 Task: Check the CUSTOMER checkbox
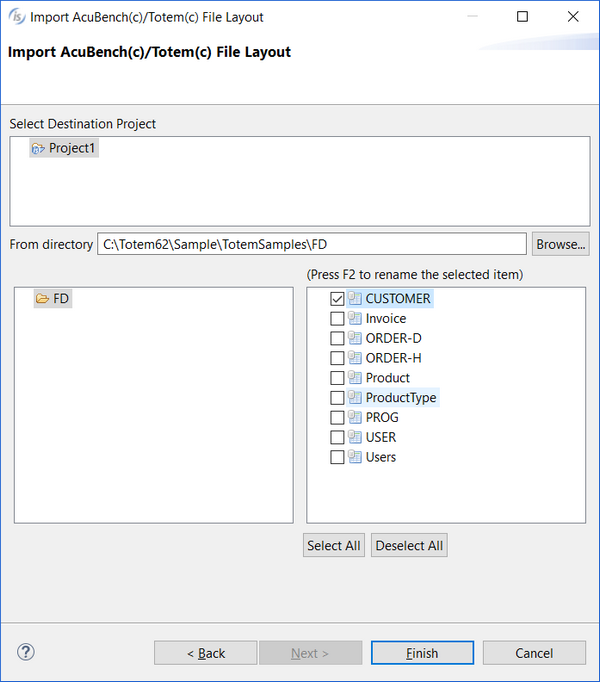coord(337,299)
